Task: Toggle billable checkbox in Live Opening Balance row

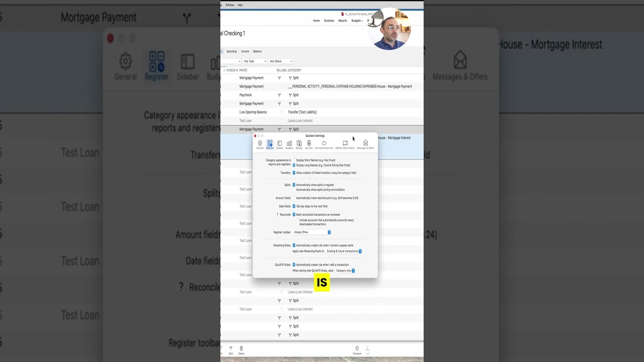Action: click(x=282, y=112)
